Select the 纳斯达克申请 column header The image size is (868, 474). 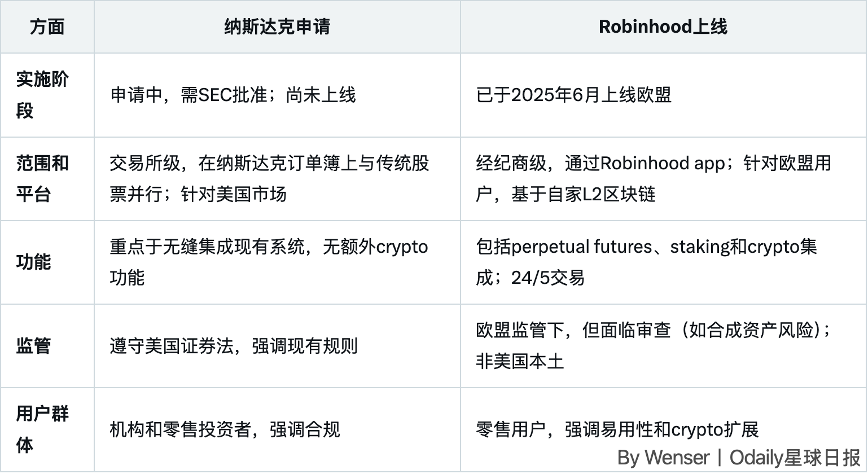pyautogui.click(x=277, y=27)
